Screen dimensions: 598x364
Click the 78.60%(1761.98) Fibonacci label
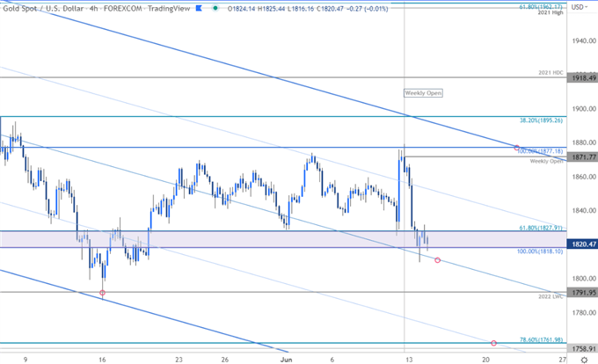(x=541, y=339)
